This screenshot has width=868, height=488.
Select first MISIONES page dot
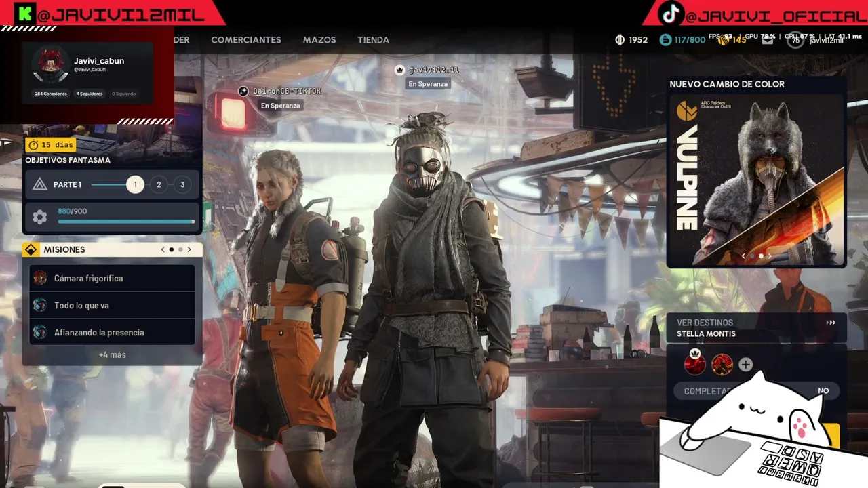(x=172, y=250)
